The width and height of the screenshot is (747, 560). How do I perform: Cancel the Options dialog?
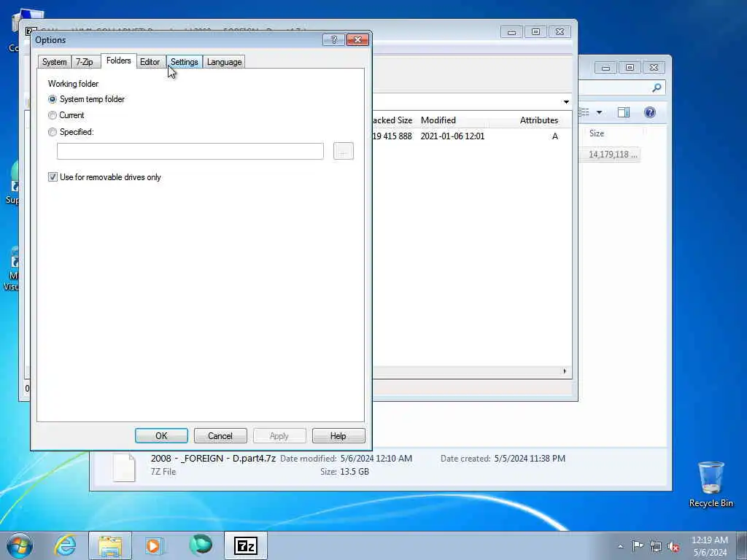pos(220,436)
